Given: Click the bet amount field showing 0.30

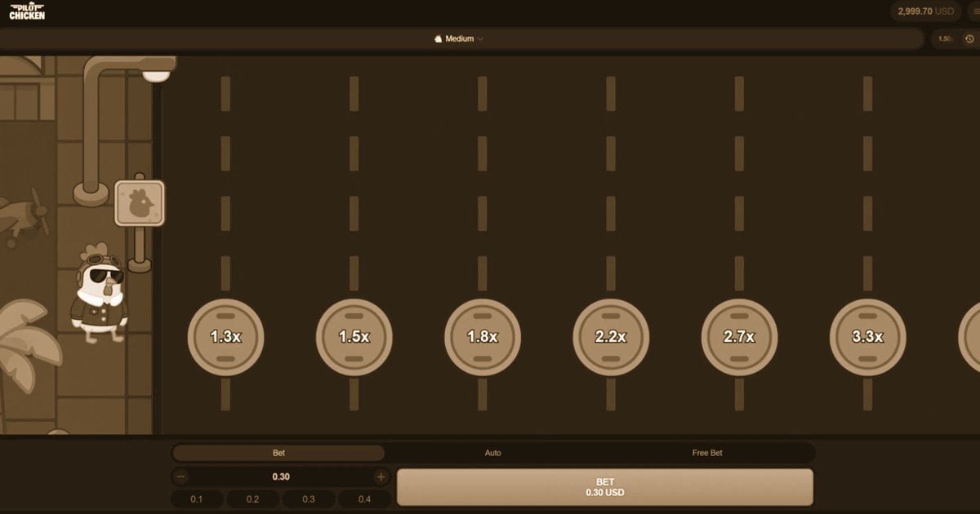Looking at the screenshot, I should click(x=280, y=476).
